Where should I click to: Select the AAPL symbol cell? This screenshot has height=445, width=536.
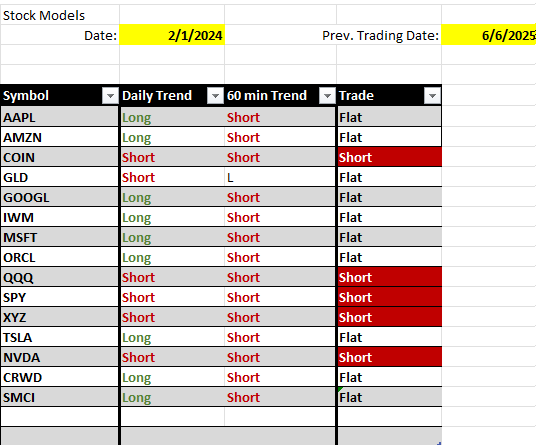(59, 117)
